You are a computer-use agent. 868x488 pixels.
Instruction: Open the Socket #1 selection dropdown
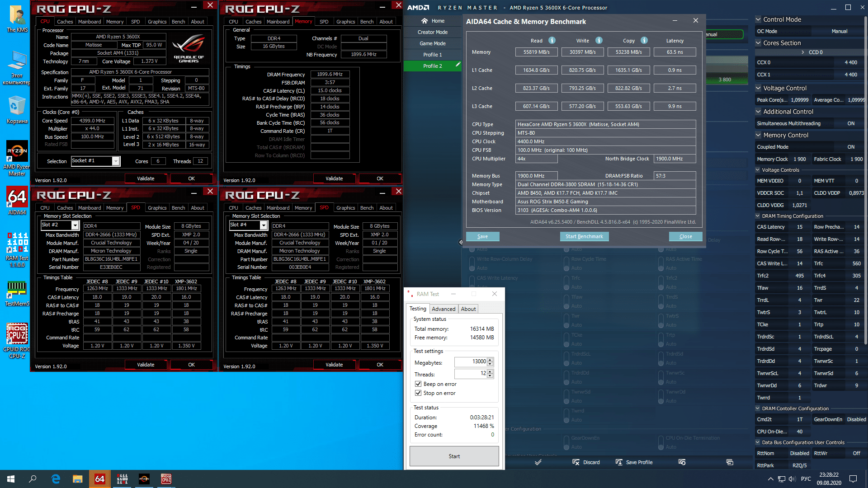(116, 161)
